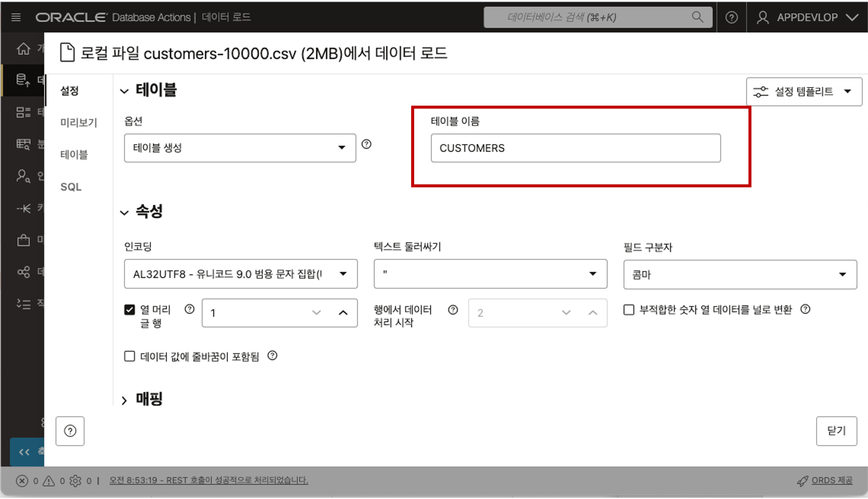Open the encoding AL32UTF8 dropdown
The image size is (868, 499).
240,274
